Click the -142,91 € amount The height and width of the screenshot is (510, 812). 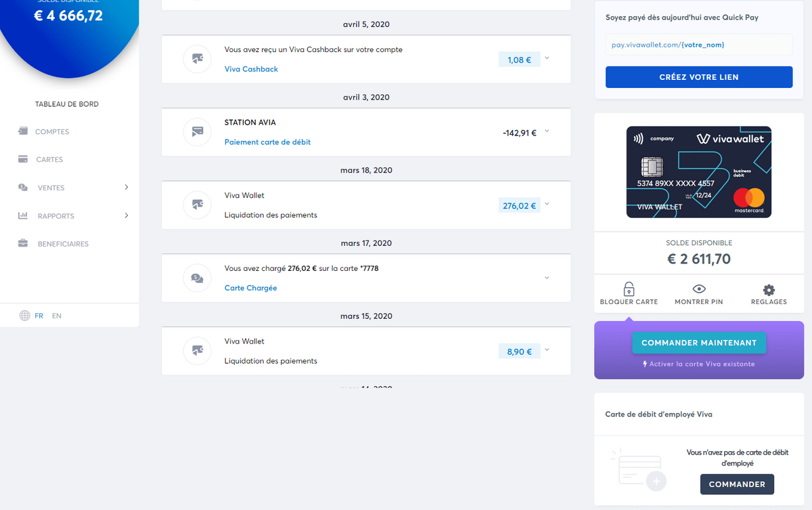(x=520, y=133)
